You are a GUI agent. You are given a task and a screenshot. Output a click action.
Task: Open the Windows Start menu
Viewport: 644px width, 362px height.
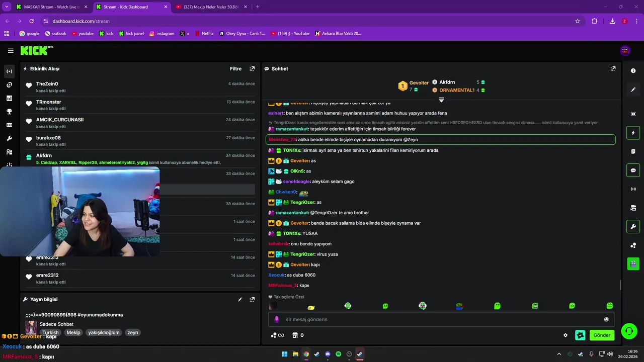285,354
